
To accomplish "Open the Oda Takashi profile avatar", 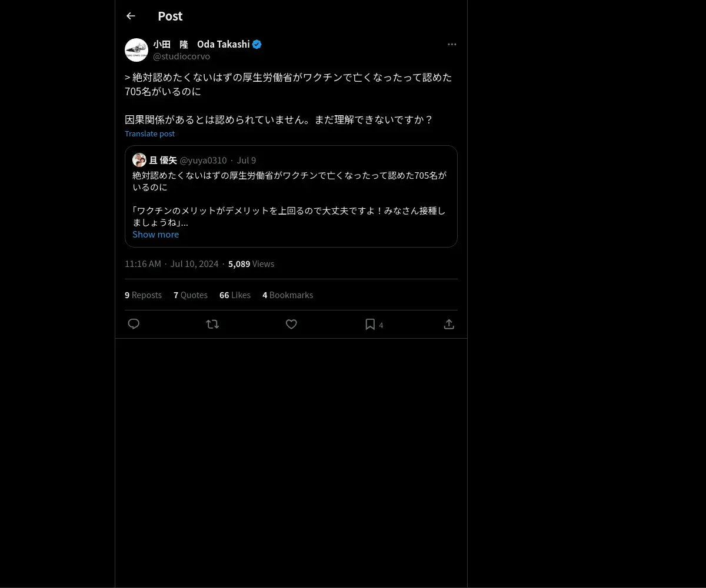I will (x=136, y=50).
